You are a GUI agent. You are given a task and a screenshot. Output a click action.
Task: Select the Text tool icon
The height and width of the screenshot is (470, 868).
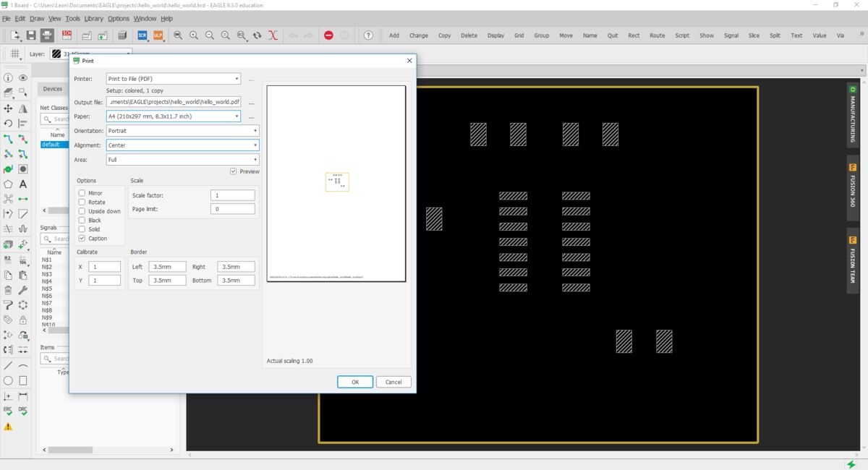[23, 184]
